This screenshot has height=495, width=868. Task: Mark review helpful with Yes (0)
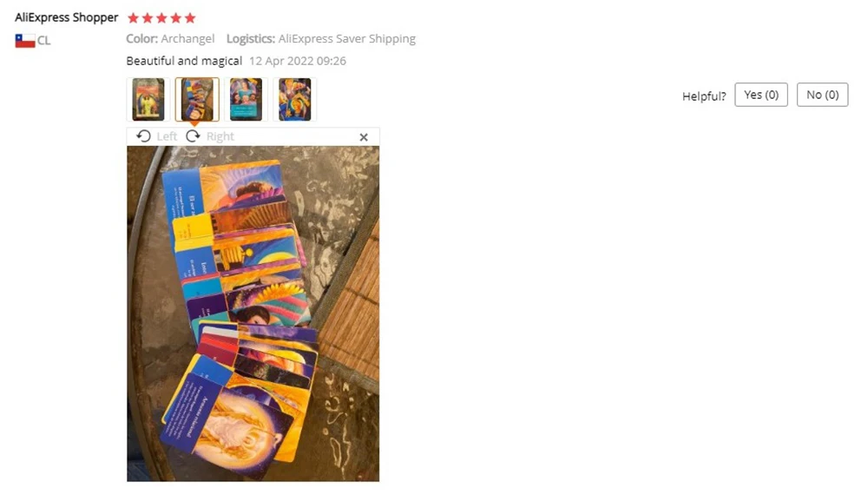pyautogui.click(x=761, y=95)
